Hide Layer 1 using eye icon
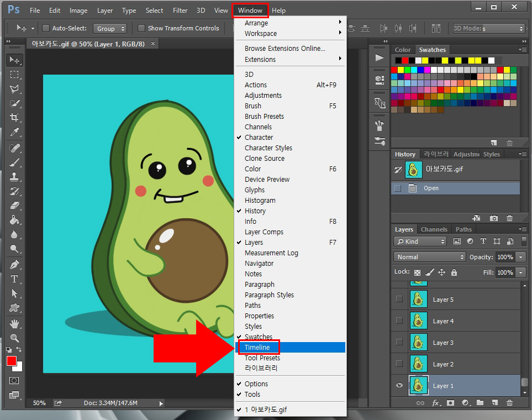 point(399,385)
